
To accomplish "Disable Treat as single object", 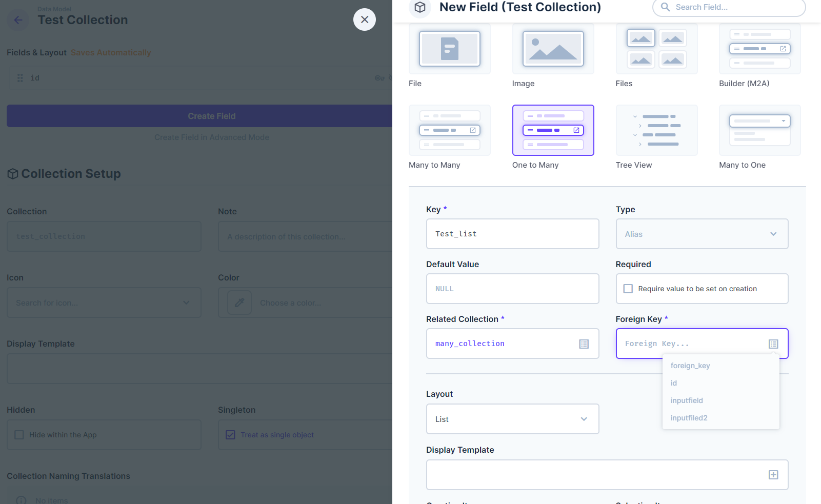I will [231, 435].
